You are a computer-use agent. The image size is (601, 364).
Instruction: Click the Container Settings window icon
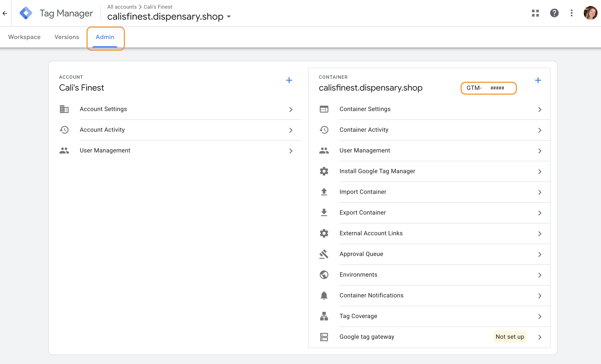pos(324,109)
